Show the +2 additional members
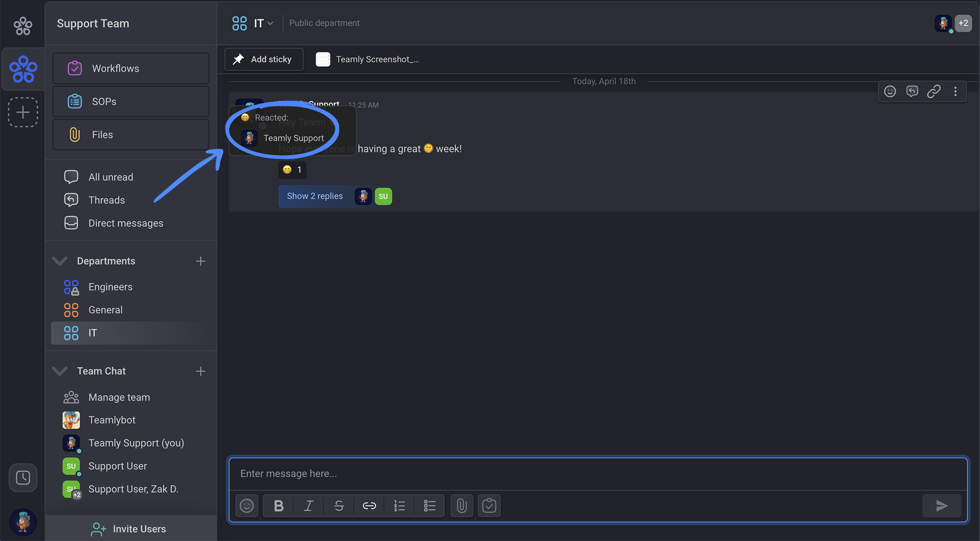Image resolution: width=980 pixels, height=541 pixels. (964, 23)
